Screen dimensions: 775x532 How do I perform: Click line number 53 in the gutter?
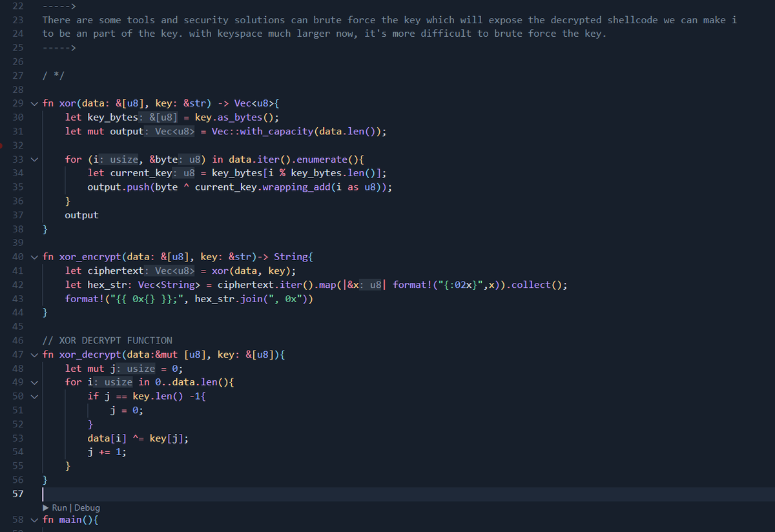click(18, 438)
